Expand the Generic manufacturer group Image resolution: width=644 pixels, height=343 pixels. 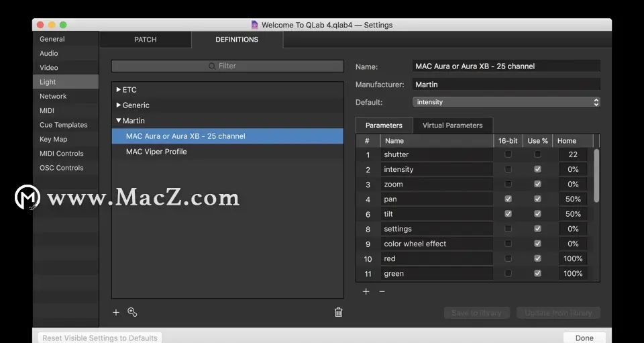pos(118,105)
